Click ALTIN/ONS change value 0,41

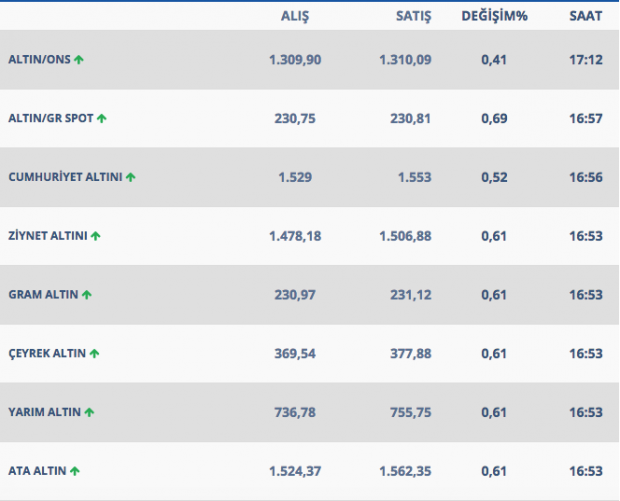(494, 60)
